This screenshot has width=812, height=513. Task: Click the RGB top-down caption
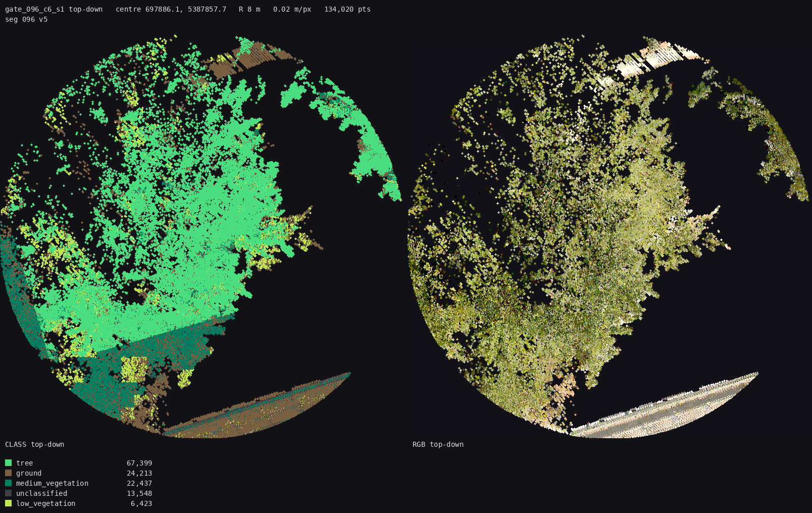438,444
